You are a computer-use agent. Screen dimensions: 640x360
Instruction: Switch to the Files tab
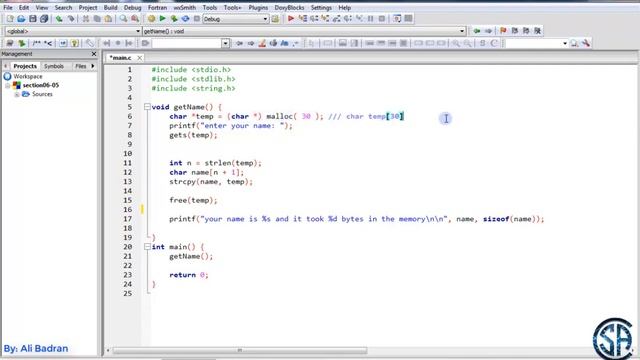pos(81,66)
